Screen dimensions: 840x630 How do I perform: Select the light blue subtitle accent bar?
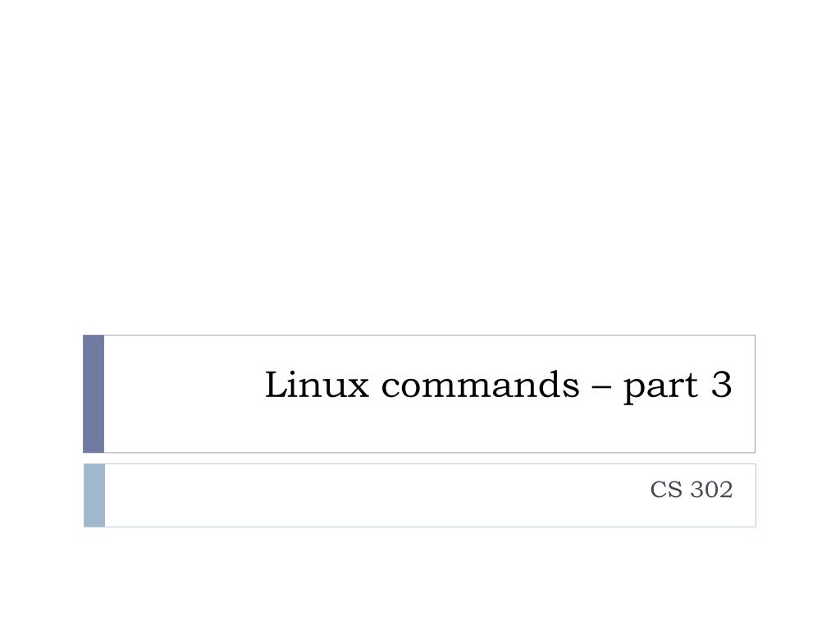click(94, 495)
